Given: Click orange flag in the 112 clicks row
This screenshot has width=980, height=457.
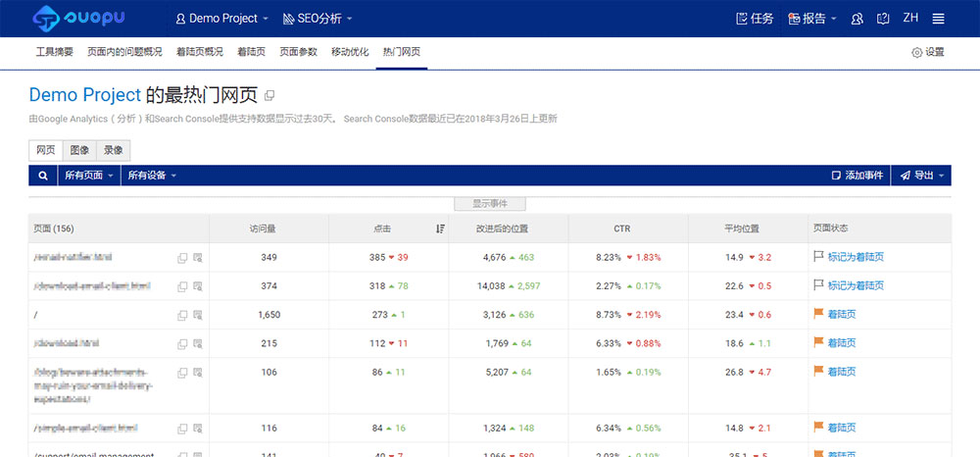Looking at the screenshot, I should click(818, 342).
